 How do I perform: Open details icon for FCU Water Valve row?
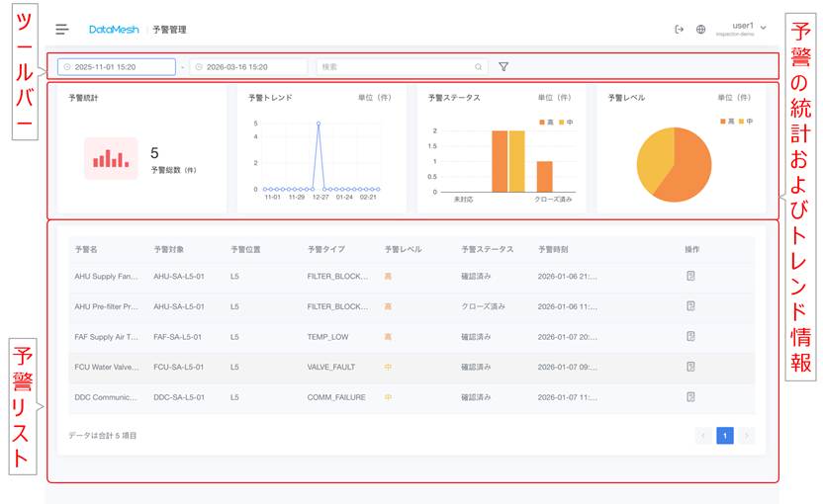690,367
